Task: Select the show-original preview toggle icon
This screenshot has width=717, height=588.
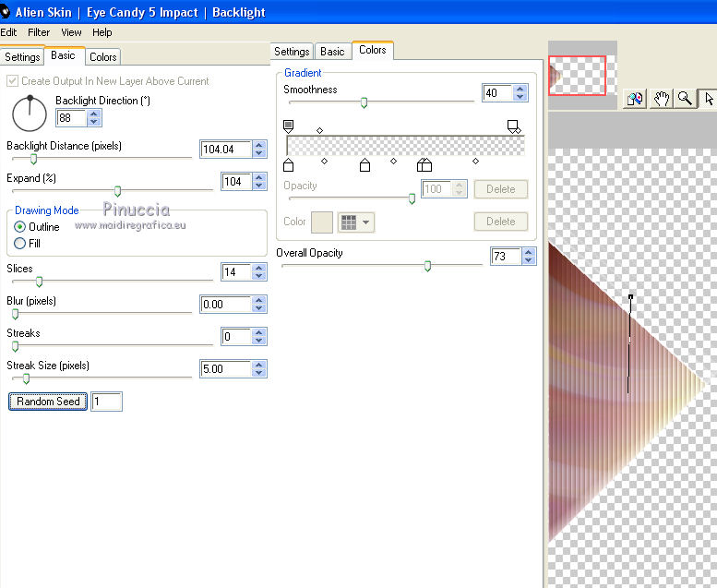Action: pyautogui.click(x=635, y=99)
